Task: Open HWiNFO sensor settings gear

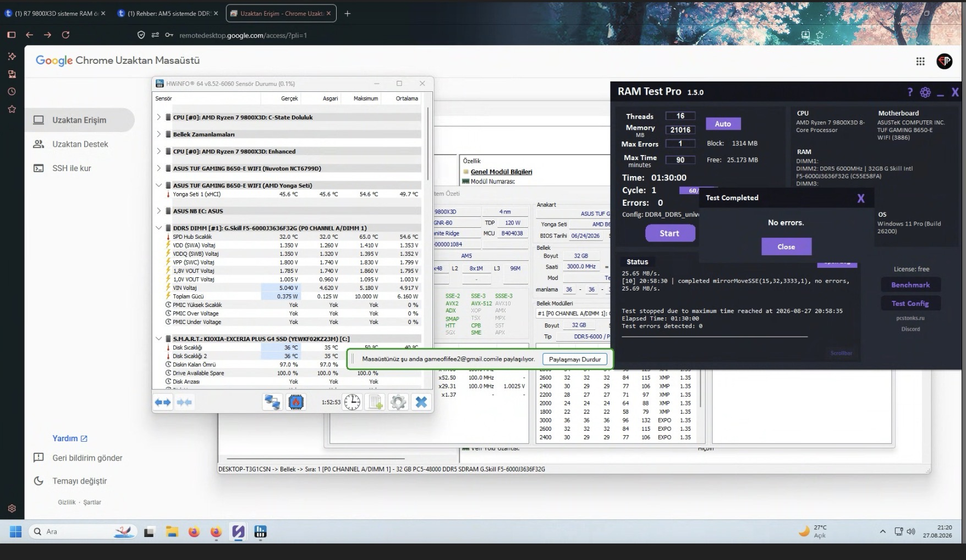Action: (398, 402)
